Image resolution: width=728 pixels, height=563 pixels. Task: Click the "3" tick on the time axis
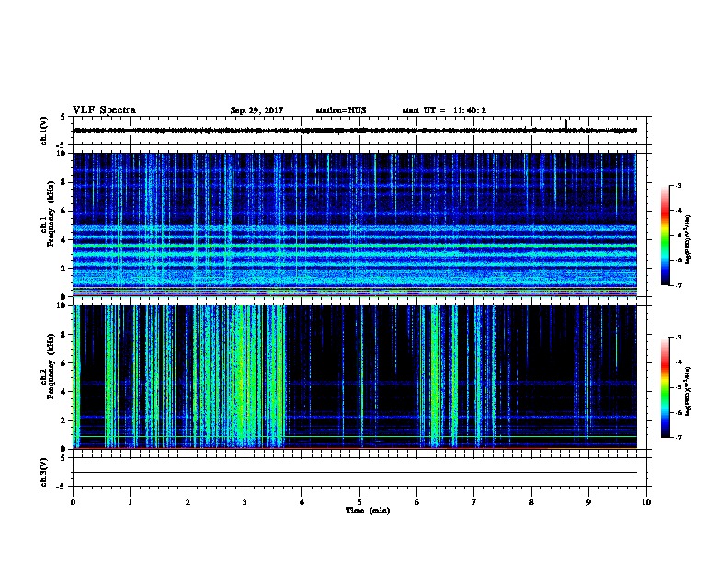coord(245,501)
